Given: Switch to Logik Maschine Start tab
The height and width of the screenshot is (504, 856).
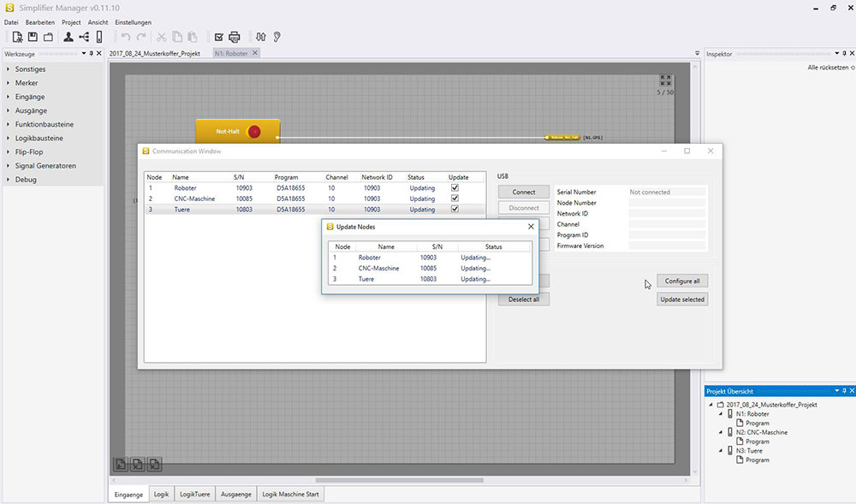Looking at the screenshot, I should tap(290, 495).
